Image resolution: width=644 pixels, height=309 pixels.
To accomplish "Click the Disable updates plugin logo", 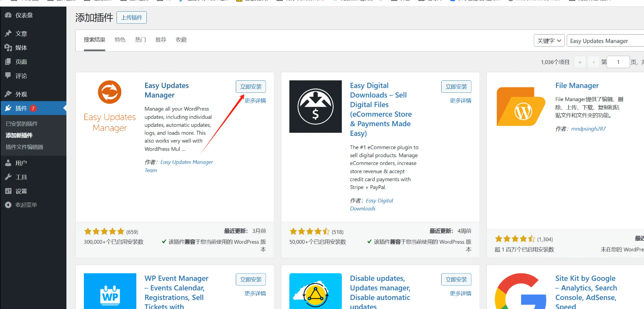I will pyautogui.click(x=315, y=291).
